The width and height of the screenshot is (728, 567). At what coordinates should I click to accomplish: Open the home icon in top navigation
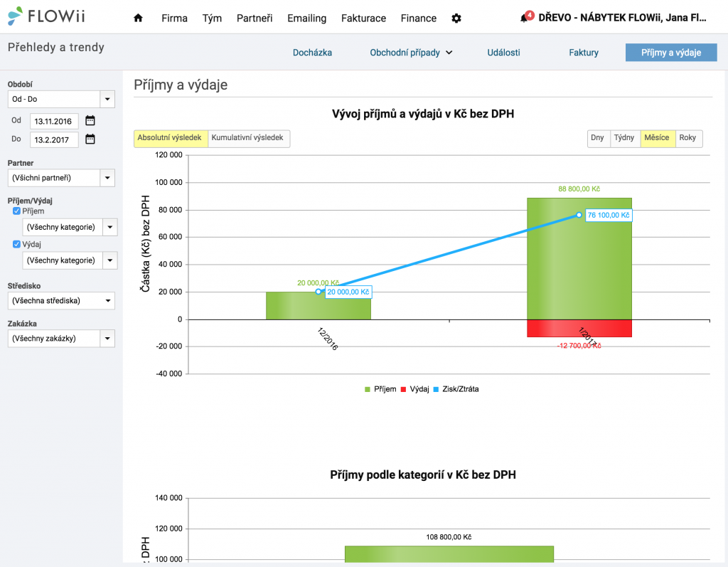coord(138,18)
